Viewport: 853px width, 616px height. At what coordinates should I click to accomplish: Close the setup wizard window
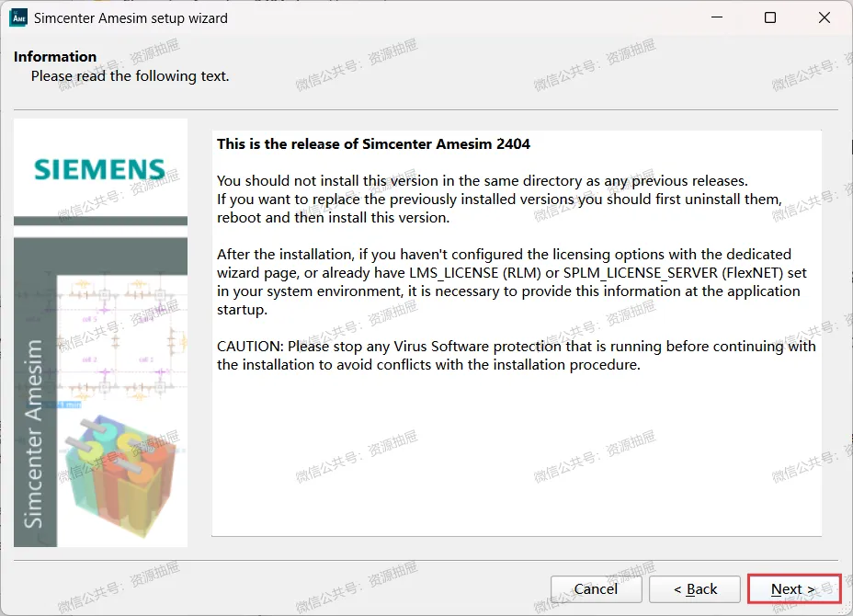coord(825,17)
